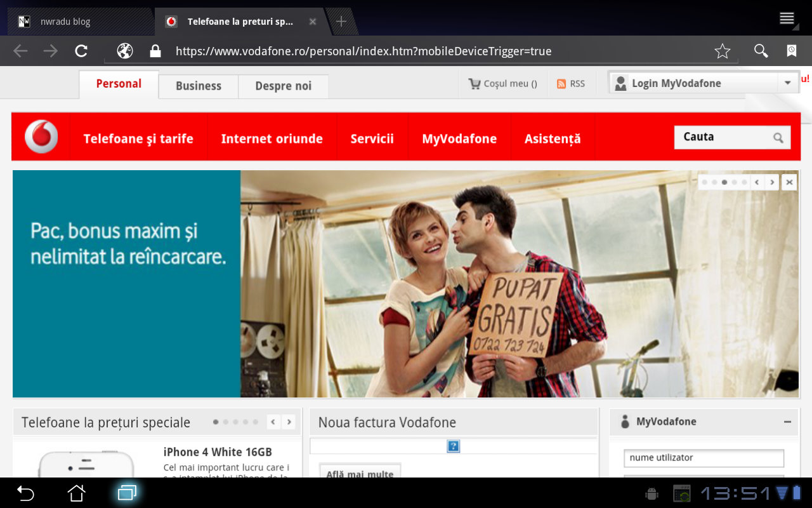Open the browser overflow menu icon
This screenshot has width=812, height=508.
pyautogui.click(x=787, y=18)
